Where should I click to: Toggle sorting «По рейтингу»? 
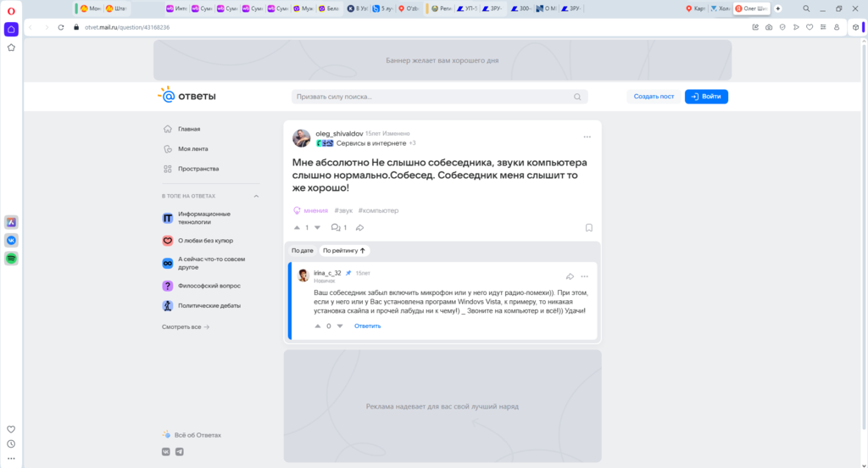(x=344, y=251)
